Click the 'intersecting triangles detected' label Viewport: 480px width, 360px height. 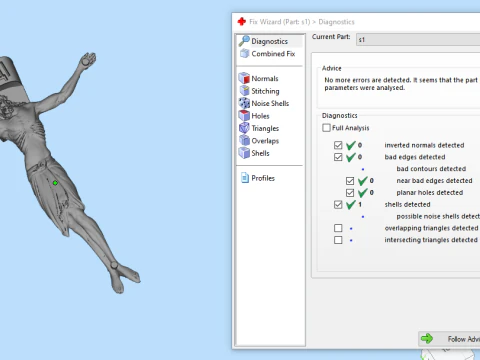[431, 240]
